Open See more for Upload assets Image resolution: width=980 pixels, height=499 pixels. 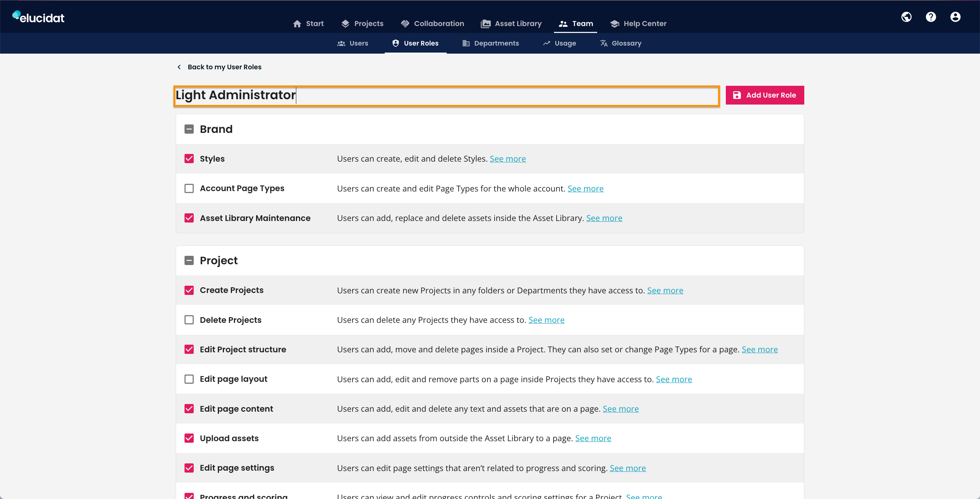tap(593, 438)
